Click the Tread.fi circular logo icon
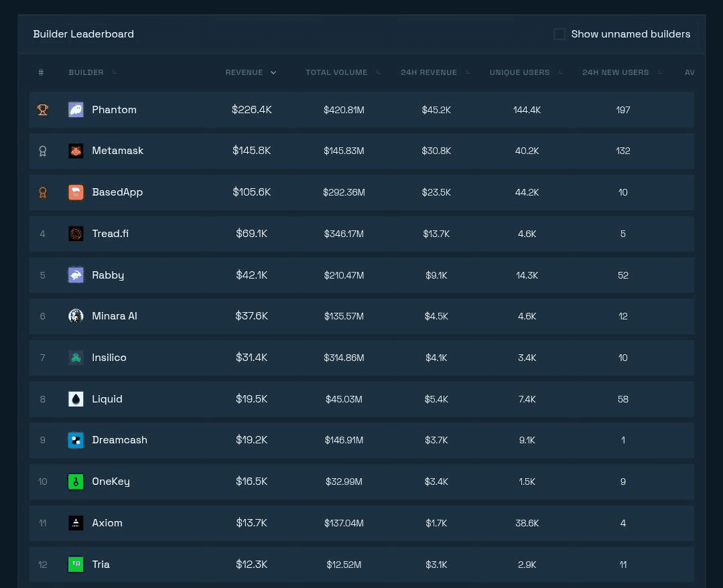 click(x=76, y=234)
